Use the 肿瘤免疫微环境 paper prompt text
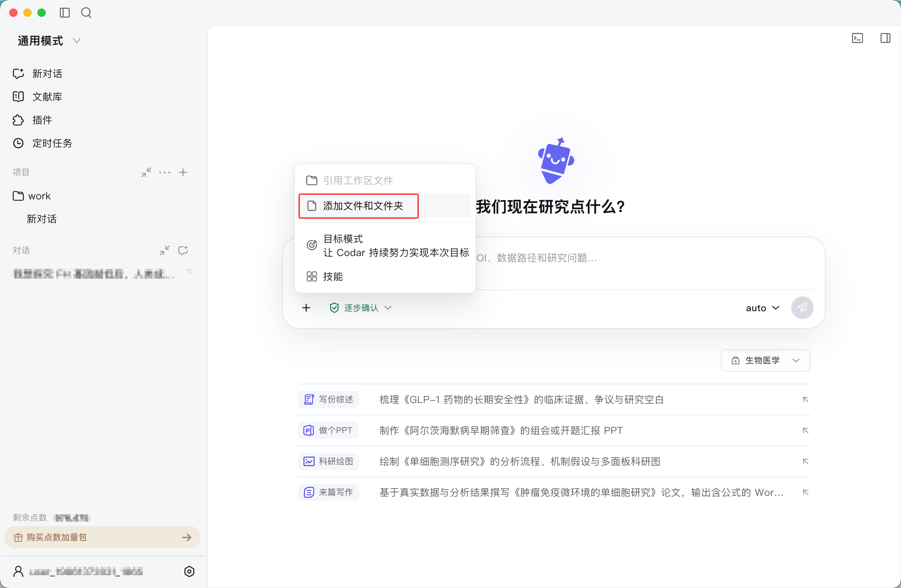This screenshot has height=588, width=901. point(581,492)
